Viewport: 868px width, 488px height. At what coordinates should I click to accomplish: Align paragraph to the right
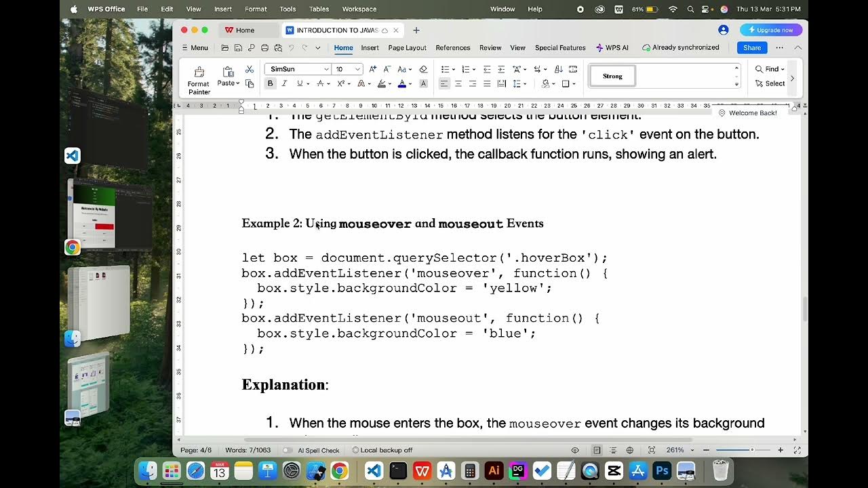click(x=473, y=83)
